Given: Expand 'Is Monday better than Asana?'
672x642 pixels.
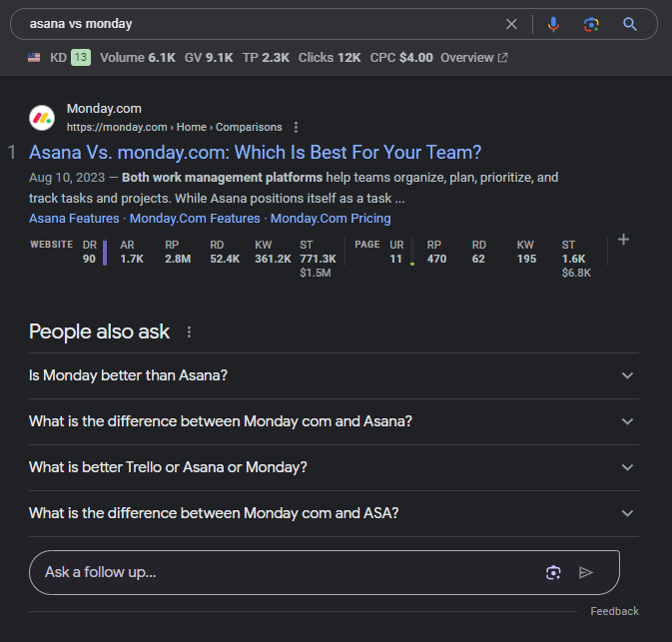Looking at the screenshot, I should pyautogui.click(x=334, y=375).
